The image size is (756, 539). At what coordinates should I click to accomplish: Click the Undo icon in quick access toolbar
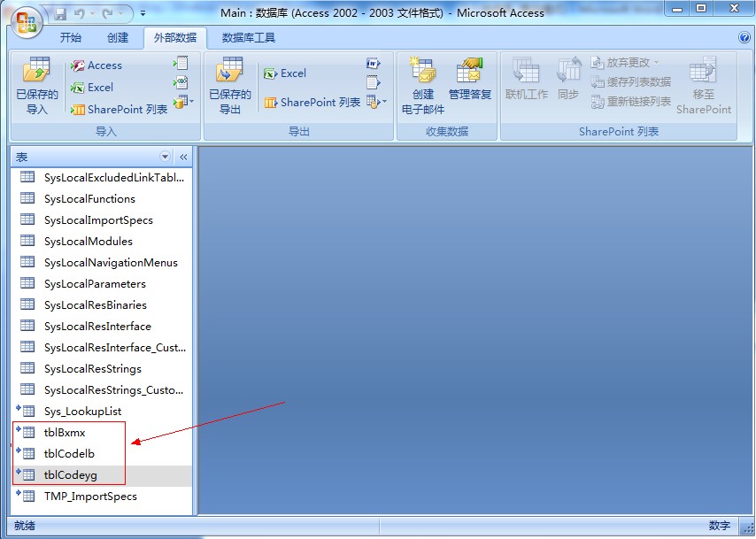click(x=80, y=14)
